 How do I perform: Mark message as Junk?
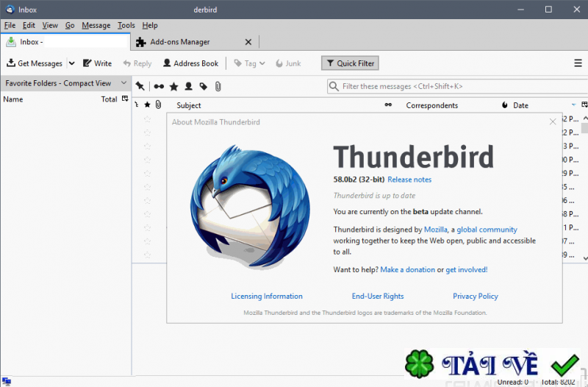(x=288, y=63)
